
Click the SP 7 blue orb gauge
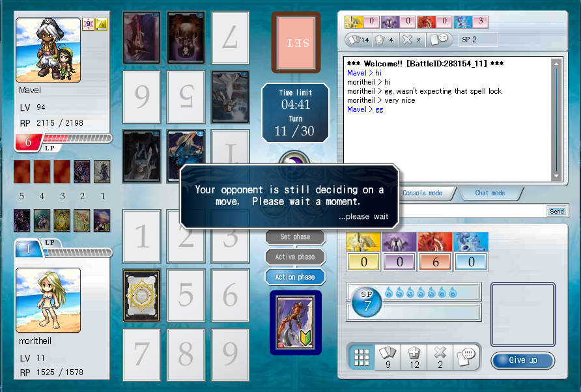coord(366,301)
